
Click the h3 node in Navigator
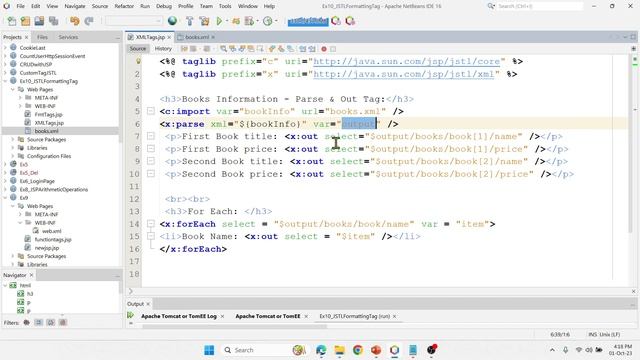point(30,294)
